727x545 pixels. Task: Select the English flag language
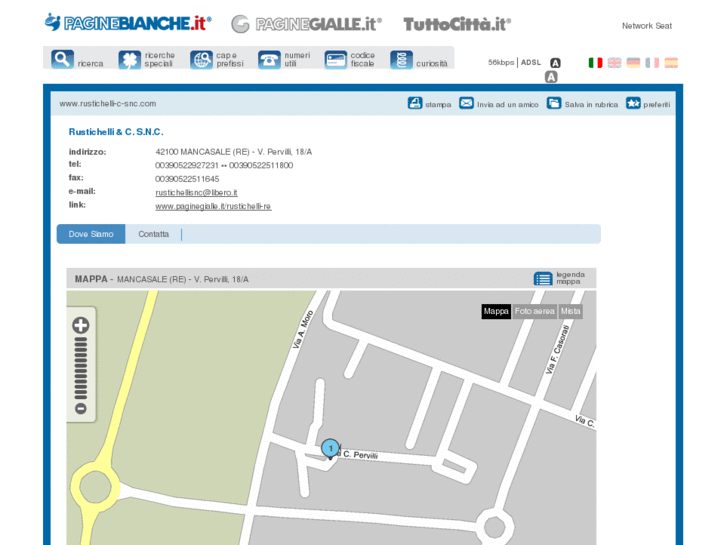pos(614,63)
